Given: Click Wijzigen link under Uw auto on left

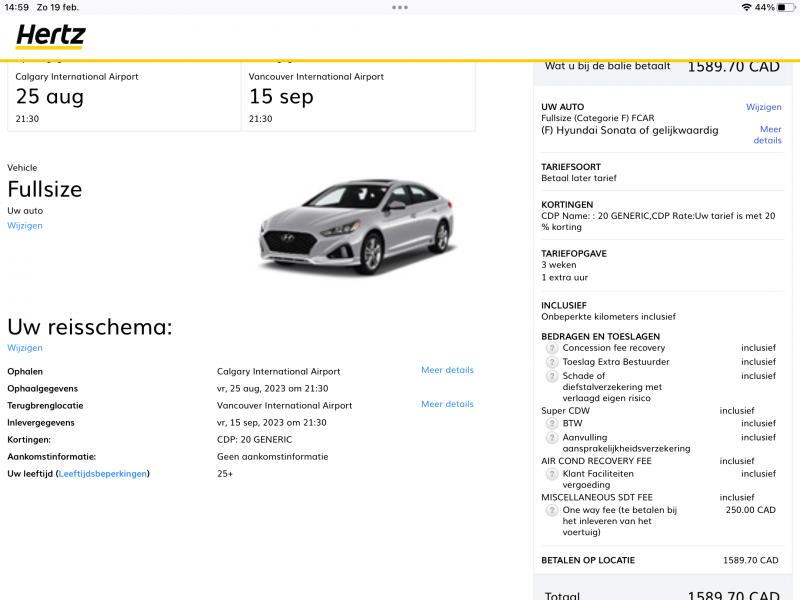Looking at the screenshot, I should [x=25, y=225].
